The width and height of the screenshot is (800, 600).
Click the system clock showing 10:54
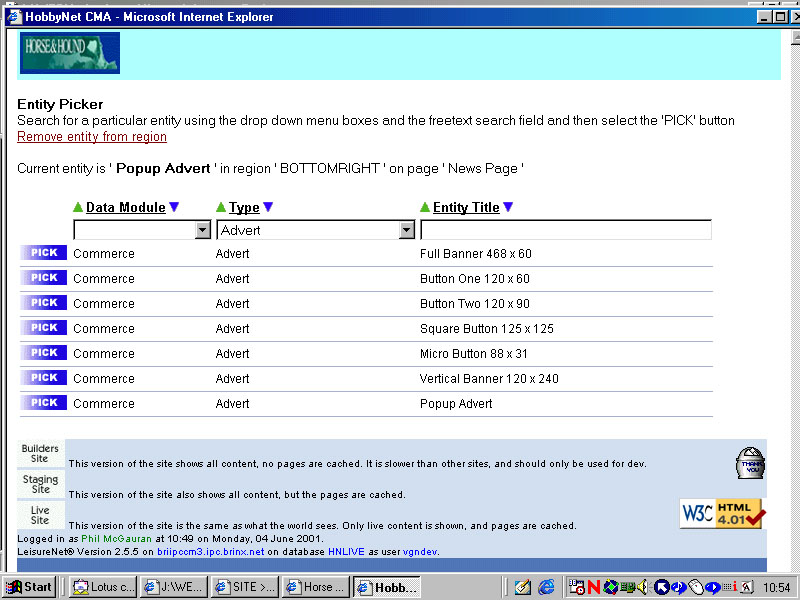(x=777, y=588)
